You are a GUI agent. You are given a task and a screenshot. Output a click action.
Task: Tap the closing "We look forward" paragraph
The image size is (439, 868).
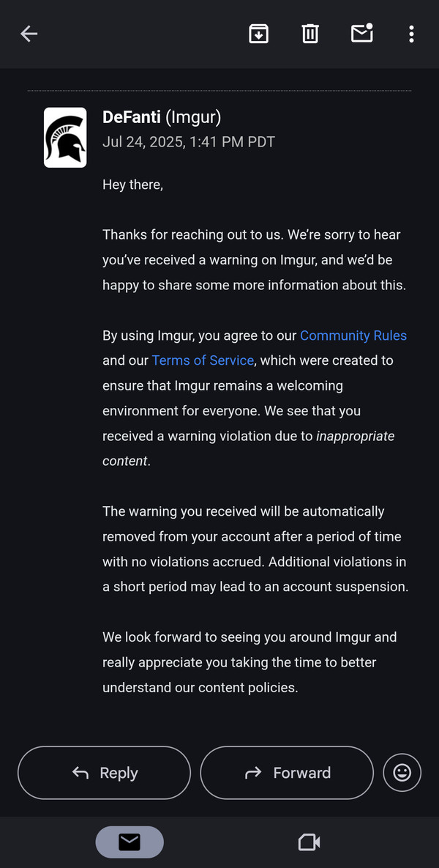tap(250, 663)
